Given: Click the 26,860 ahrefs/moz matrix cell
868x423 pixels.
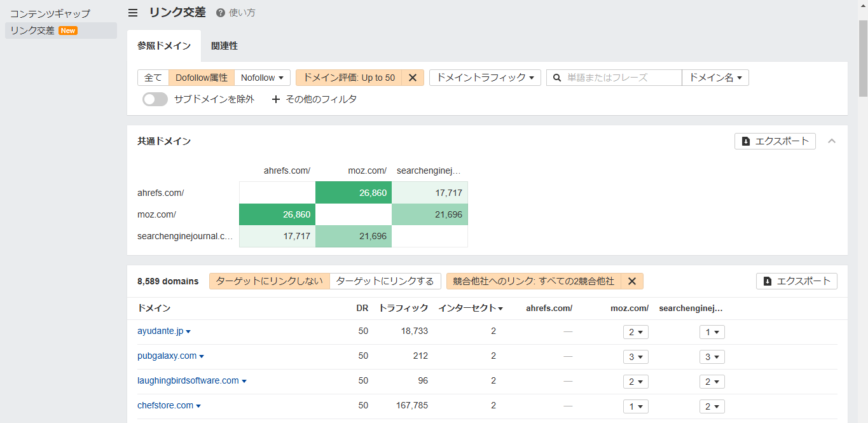Looking at the screenshot, I should [x=354, y=193].
